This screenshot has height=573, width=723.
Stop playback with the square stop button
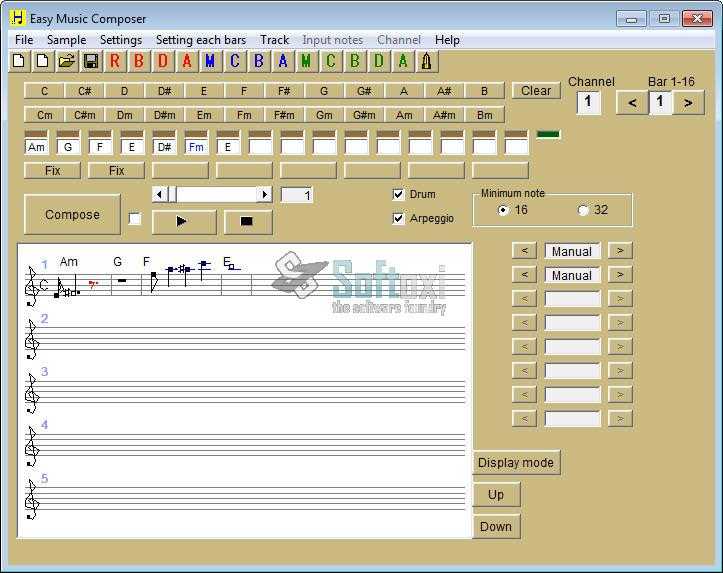[248, 222]
